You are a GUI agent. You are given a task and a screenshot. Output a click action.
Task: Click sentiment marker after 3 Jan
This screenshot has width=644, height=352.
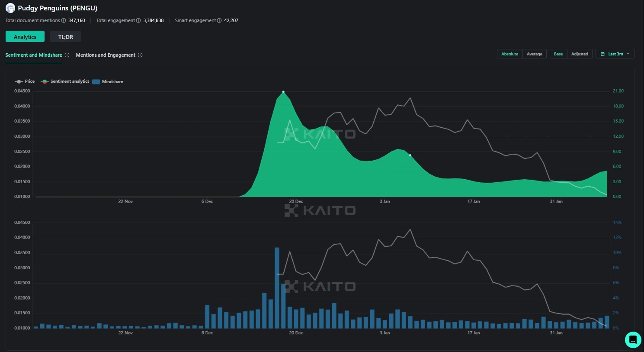click(x=410, y=155)
